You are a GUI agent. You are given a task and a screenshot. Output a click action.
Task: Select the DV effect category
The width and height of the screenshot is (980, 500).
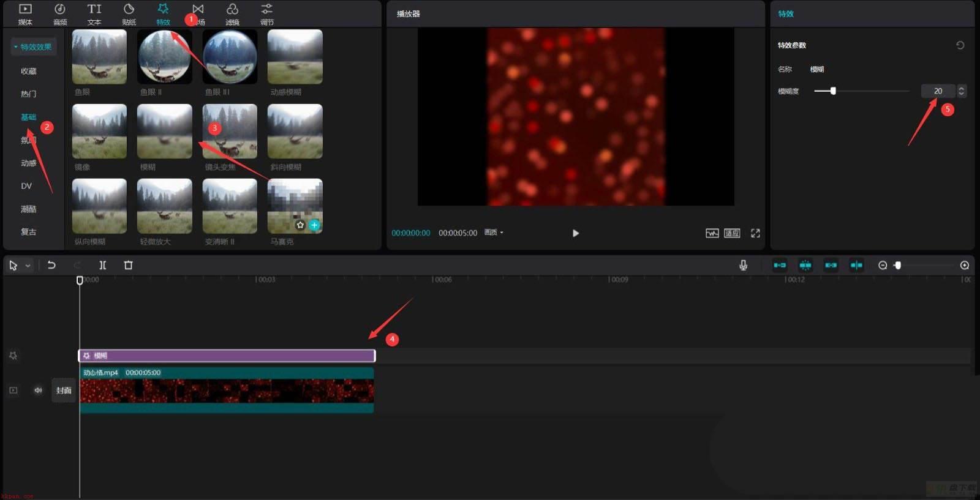[26, 186]
